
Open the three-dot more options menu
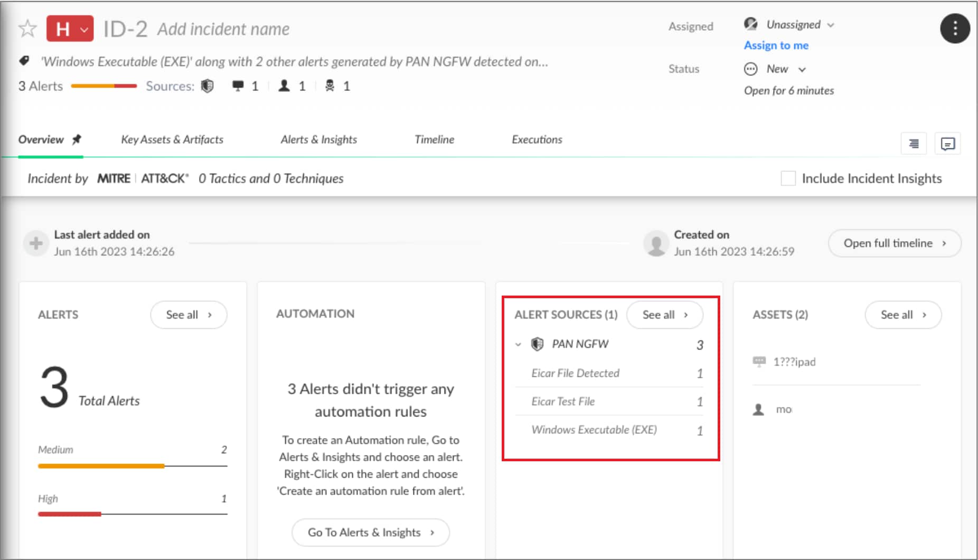(x=955, y=29)
